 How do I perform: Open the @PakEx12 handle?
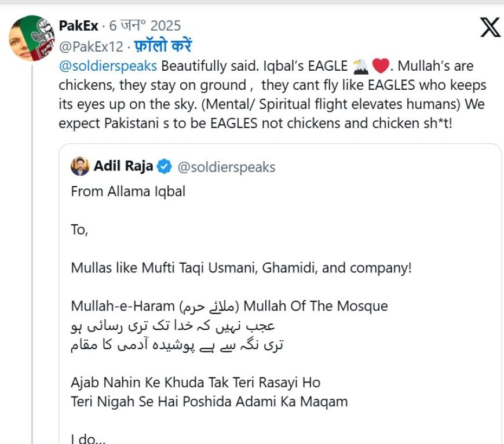coord(91,46)
